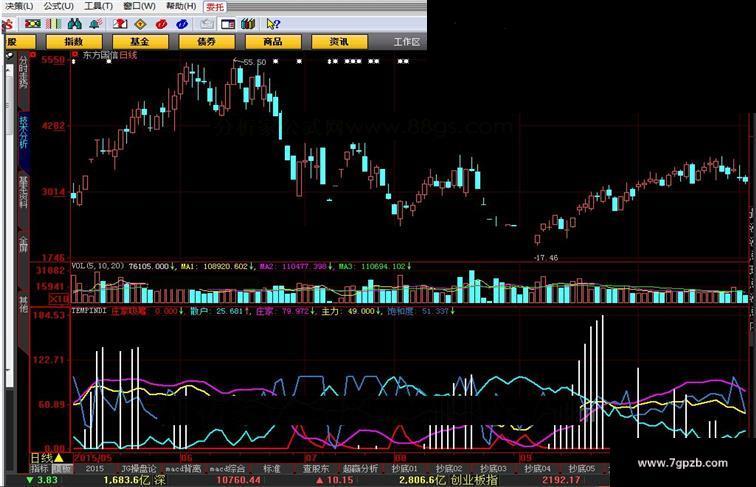
Task: Click the 10760.44 index value in status bar
Action: (238, 480)
